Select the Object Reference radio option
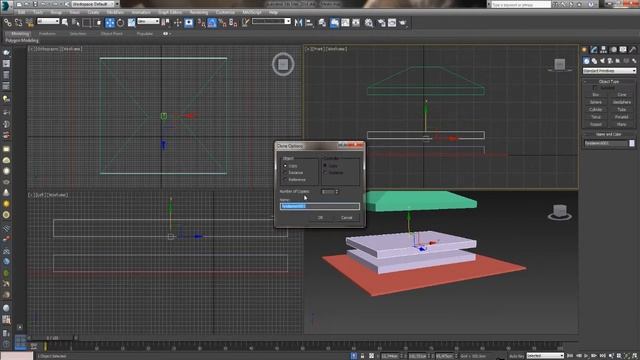 pyautogui.click(x=285, y=180)
